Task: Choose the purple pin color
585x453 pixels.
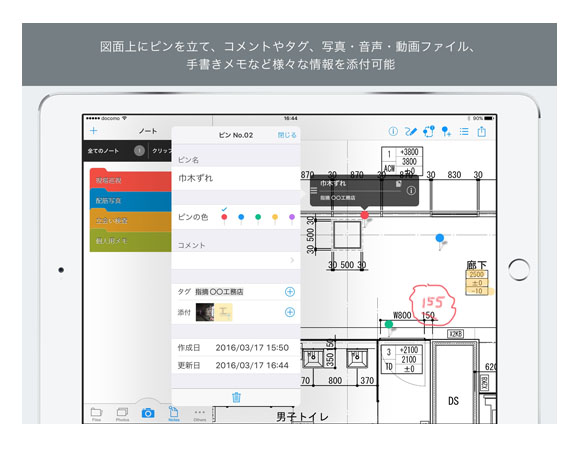Action: click(x=292, y=218)
